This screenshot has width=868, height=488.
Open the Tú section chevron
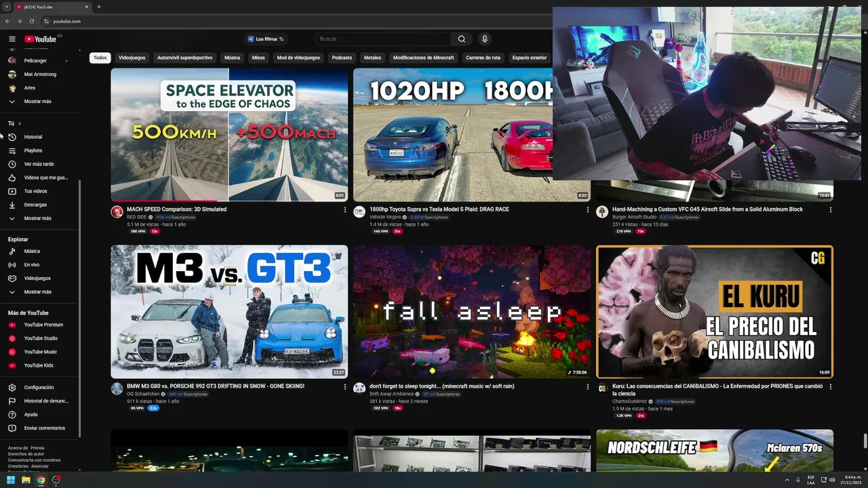coord(20,123)
